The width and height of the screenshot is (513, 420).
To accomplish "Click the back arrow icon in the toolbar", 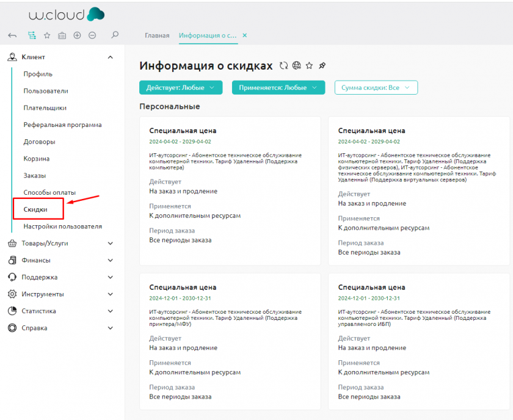I will [12, 35].
